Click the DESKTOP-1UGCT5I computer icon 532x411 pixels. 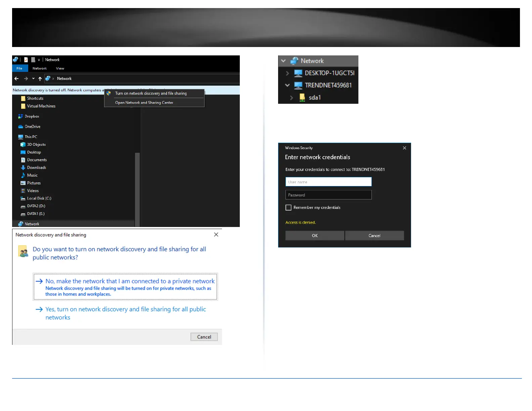(x=298, y=73)
